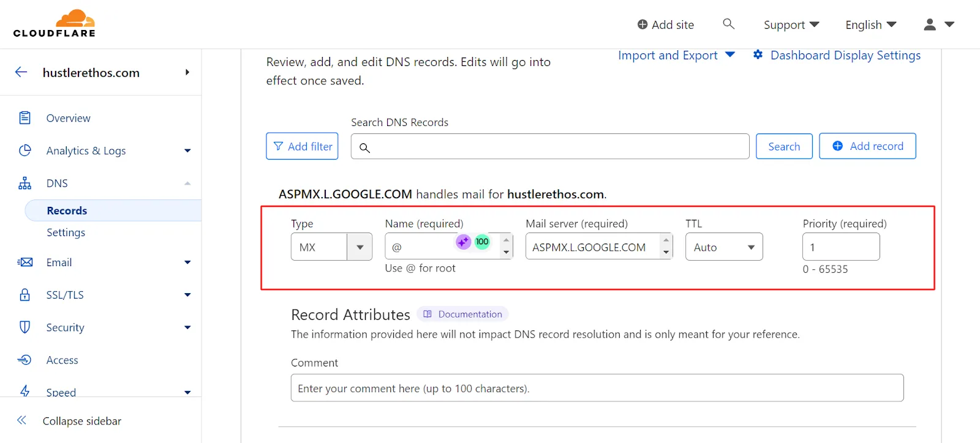Open the Support dropdown menu
Image resolution: width=980 pixels, height=443 pixels.
tap(791, 24)
